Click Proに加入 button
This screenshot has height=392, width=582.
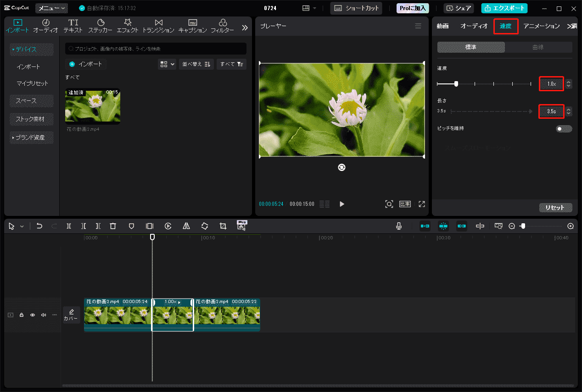tap(412, 8)
